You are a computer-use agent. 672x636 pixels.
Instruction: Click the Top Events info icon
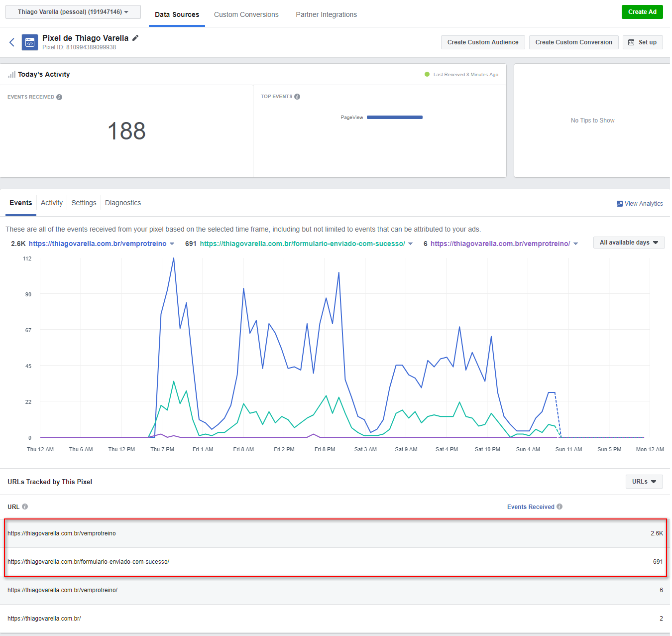297,97
